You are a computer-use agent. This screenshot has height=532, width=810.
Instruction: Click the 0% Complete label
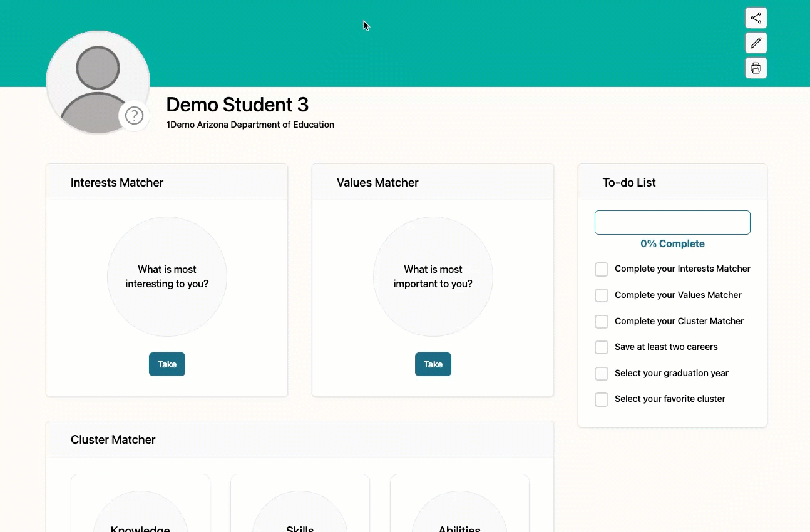coord(672,244)
